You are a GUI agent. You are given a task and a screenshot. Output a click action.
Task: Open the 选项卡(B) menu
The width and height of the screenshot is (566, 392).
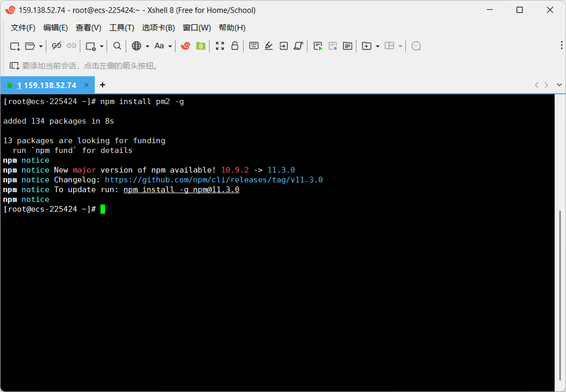[158, 28]
